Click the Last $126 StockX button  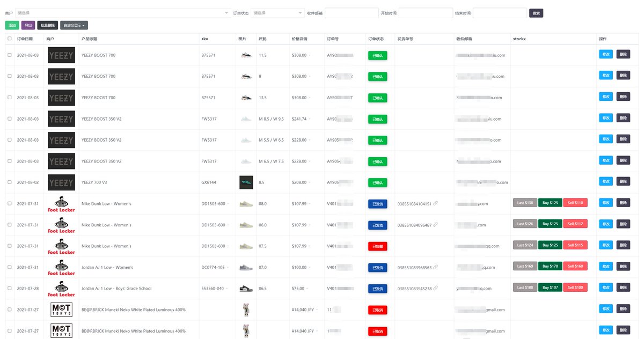525,224
